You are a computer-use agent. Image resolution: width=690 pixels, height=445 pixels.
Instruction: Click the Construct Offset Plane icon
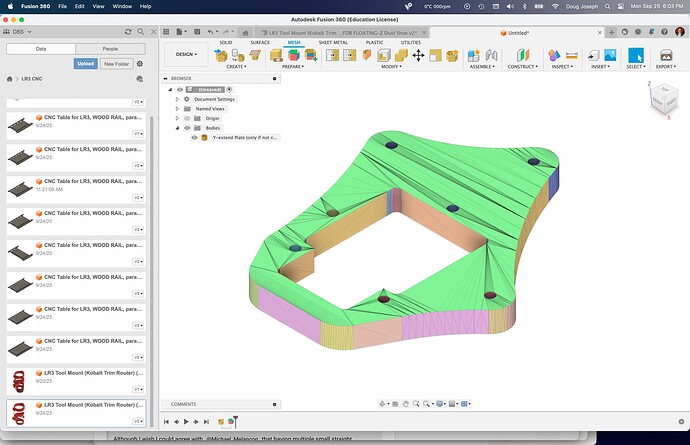[522, 55]
